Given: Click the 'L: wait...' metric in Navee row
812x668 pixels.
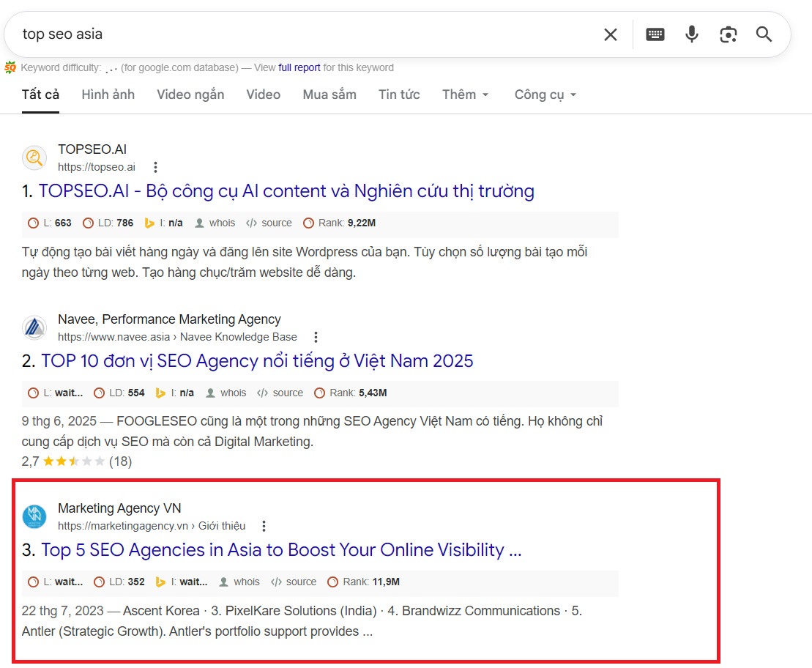Looking at the screenshot, I should coord(56,393).
